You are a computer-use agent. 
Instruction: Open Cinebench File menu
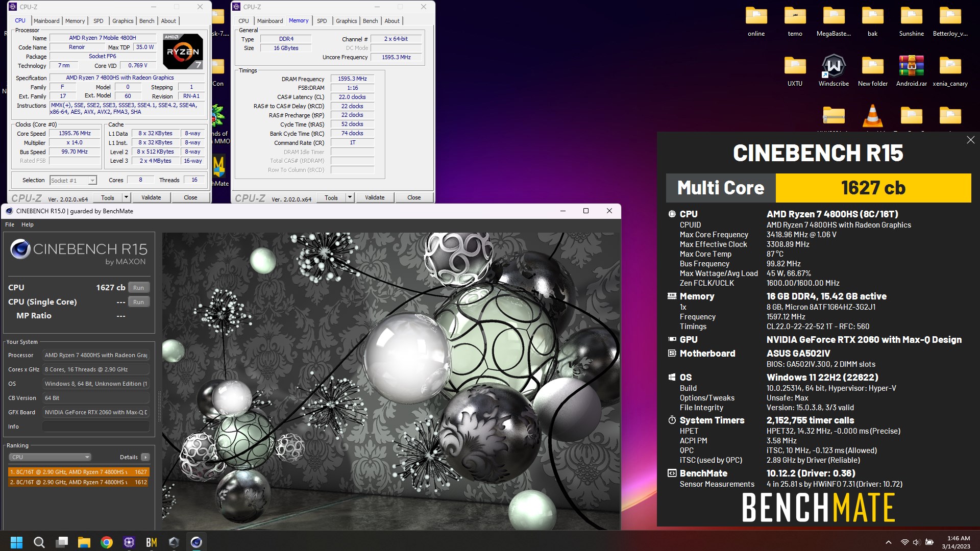coord(10,224)
